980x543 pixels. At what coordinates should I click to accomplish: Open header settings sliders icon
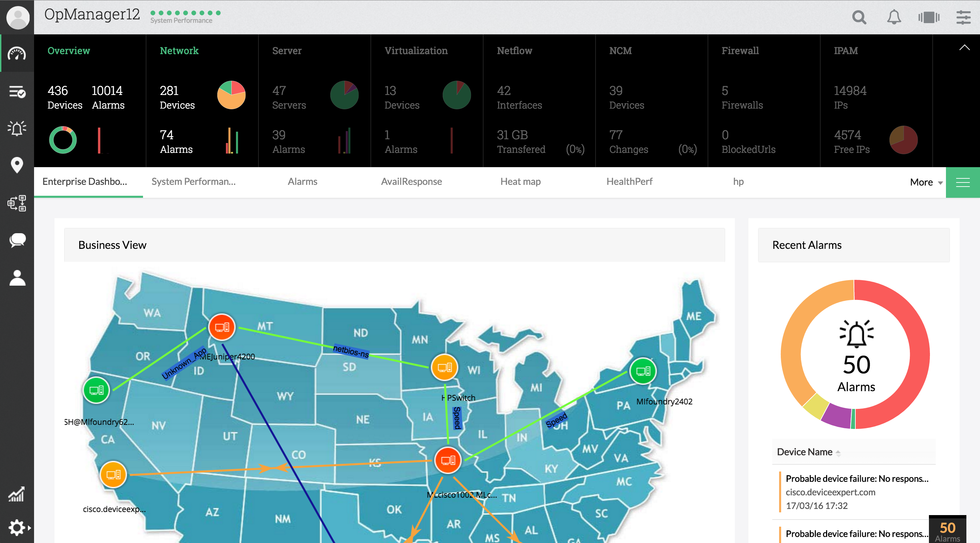[x=963, y=17]
